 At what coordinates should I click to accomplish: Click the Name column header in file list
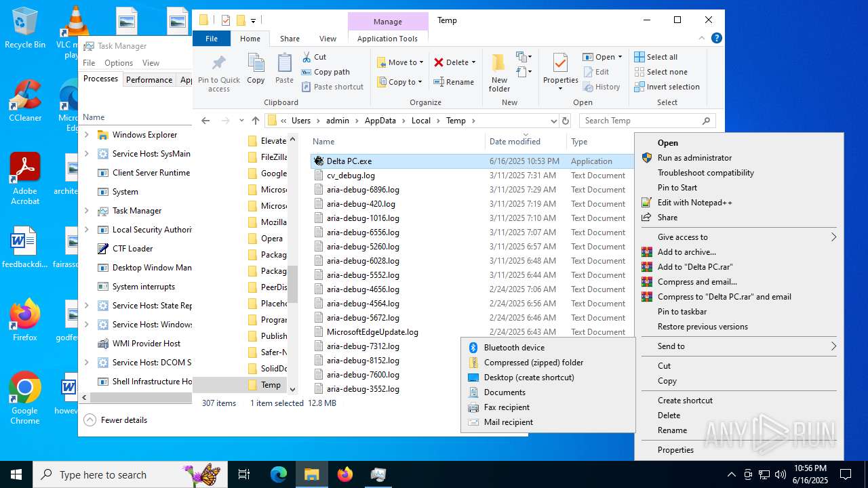397,142
